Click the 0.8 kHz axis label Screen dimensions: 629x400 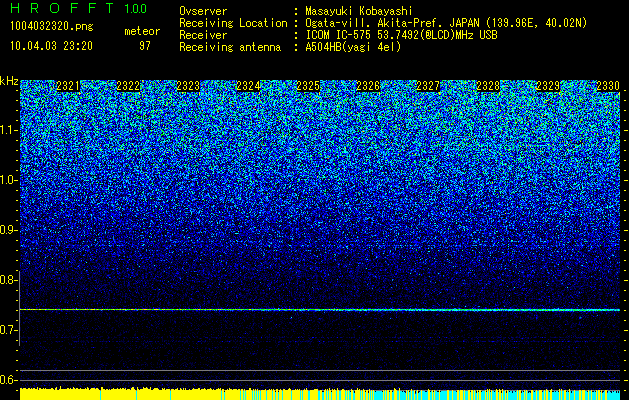(x=8, y=280)
